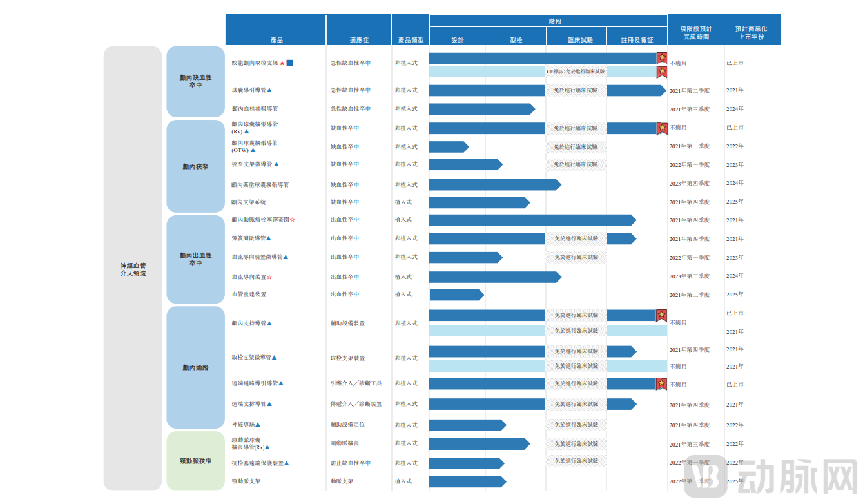Click the 顱內血栓抽吸導管 progress bar
The image size is (863, 504).
(x=481, y=109)
